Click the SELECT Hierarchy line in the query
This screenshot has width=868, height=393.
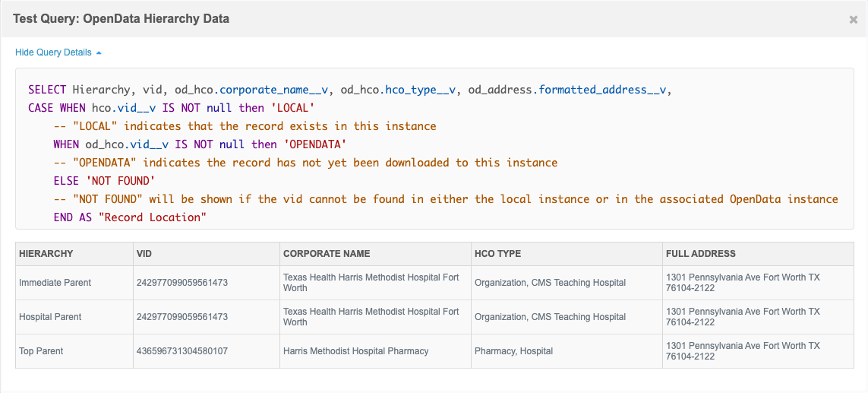pyautogui.click(x=349, y=90)
